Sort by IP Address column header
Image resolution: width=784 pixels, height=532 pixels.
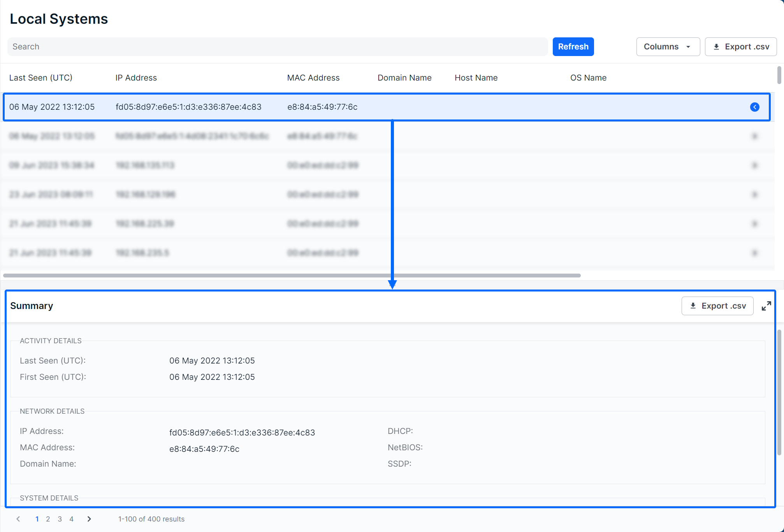pyautogui.click(x=136, y=78)
